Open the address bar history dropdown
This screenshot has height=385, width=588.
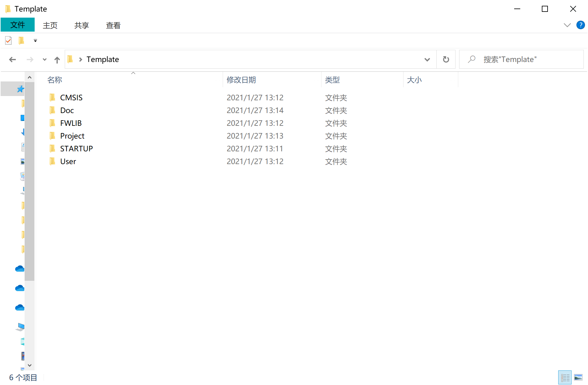click(x=427, y=60)
